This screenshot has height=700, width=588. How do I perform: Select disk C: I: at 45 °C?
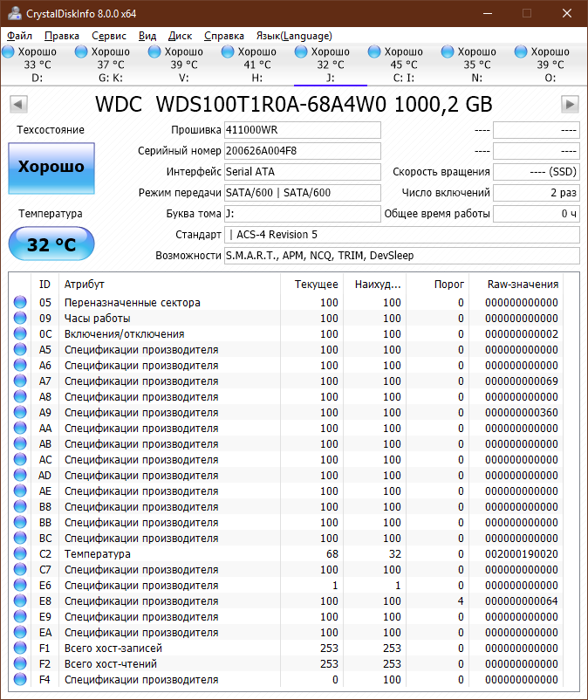[404, 65]
